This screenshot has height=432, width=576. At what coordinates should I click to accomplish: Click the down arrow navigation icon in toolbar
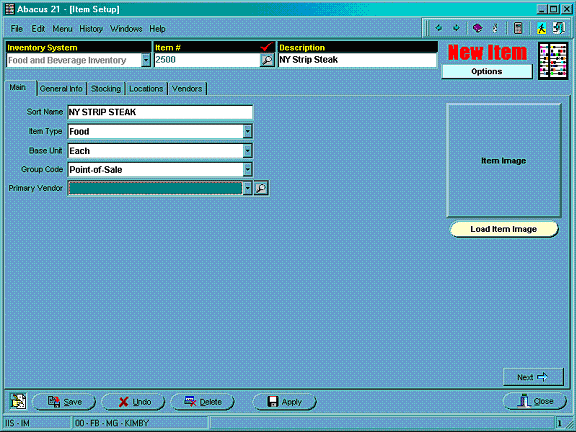456,28
